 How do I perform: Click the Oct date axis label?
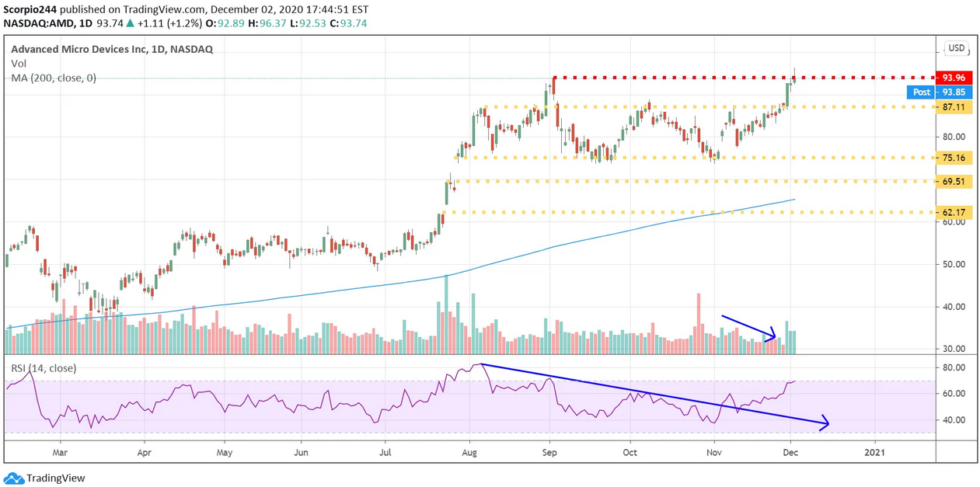pos(630,450)
